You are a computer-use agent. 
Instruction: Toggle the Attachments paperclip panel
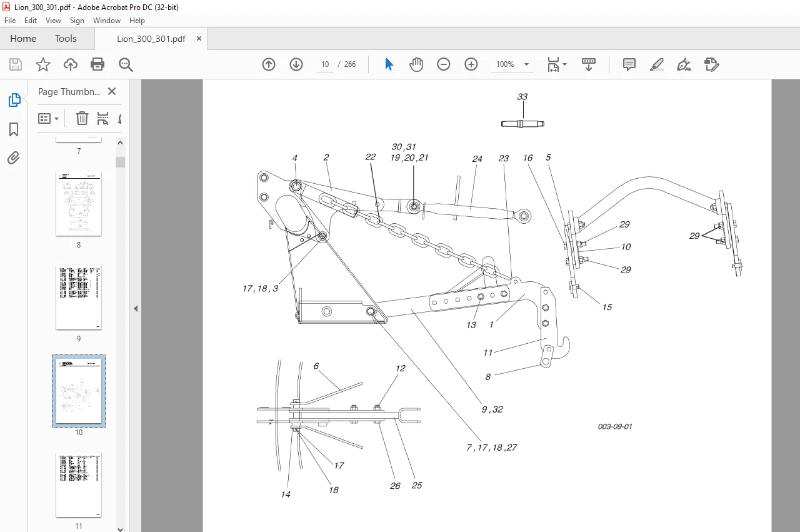click(x=14, y=158)
